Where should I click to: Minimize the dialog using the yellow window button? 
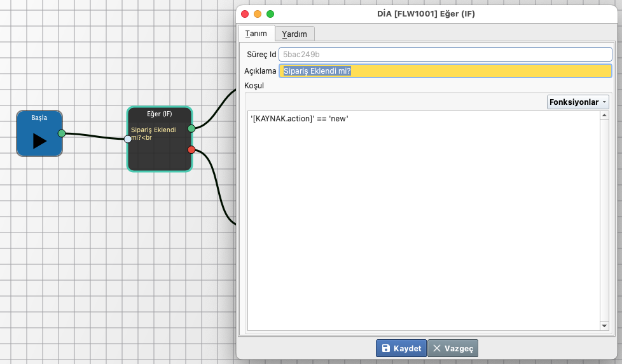pyautogui.click(x=258, y=14)
